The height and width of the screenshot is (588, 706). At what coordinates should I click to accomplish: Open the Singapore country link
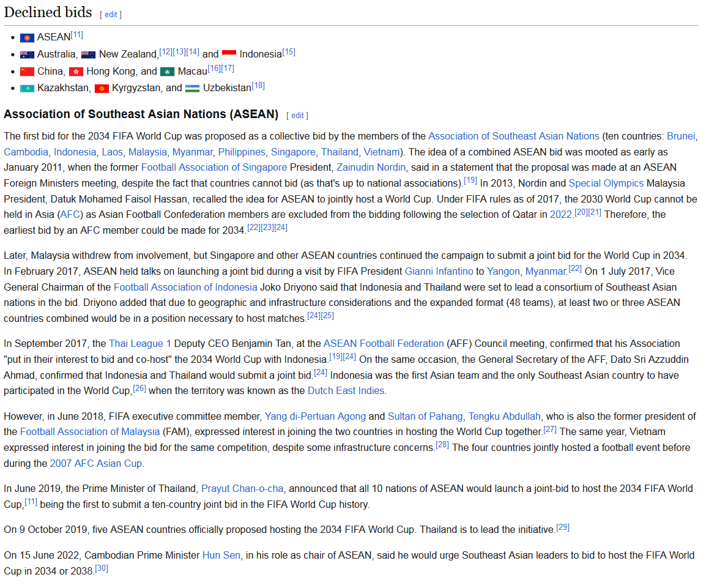(293, 152)
